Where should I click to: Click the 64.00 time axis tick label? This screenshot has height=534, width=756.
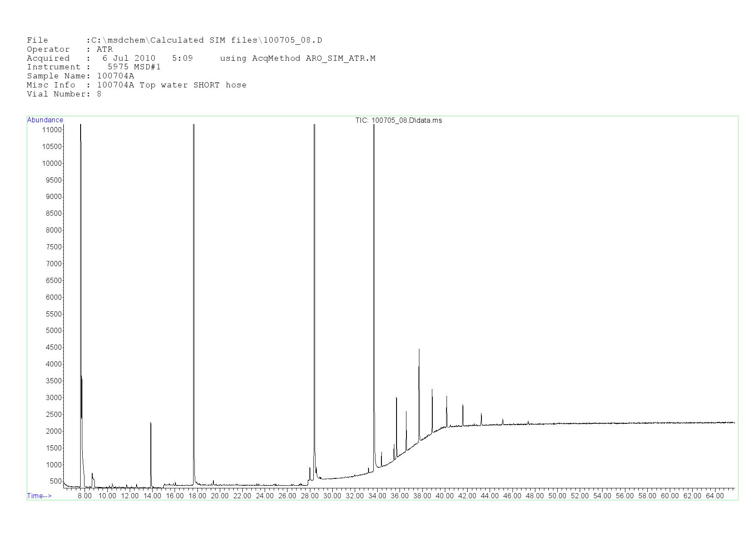pyautogui.click(x=715, y=496)
